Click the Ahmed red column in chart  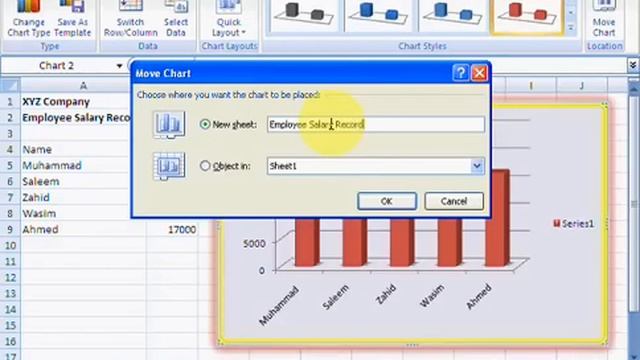(x=497, y=218)
